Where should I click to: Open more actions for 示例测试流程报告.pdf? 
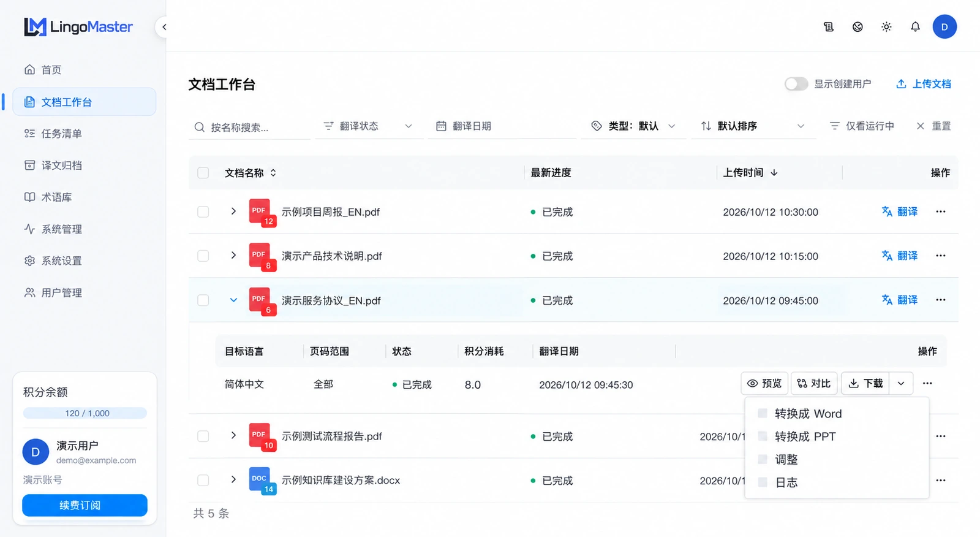[941, 436]
